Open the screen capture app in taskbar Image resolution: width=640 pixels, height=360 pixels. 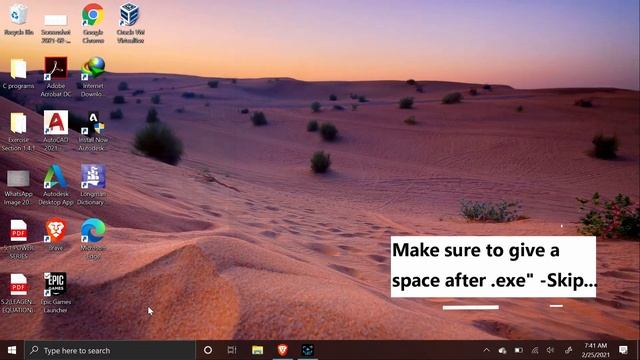pyautogui.click(x=308, y=350)
